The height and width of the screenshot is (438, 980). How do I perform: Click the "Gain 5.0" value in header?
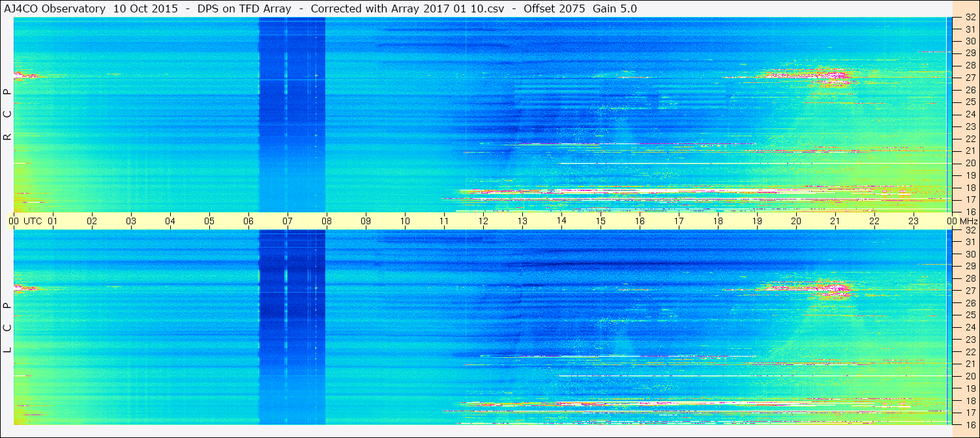(x=615, y=8)
